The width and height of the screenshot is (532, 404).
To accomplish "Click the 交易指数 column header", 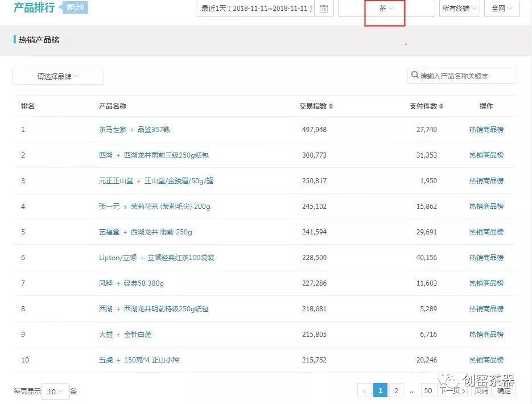I will [x=313, y=106].
